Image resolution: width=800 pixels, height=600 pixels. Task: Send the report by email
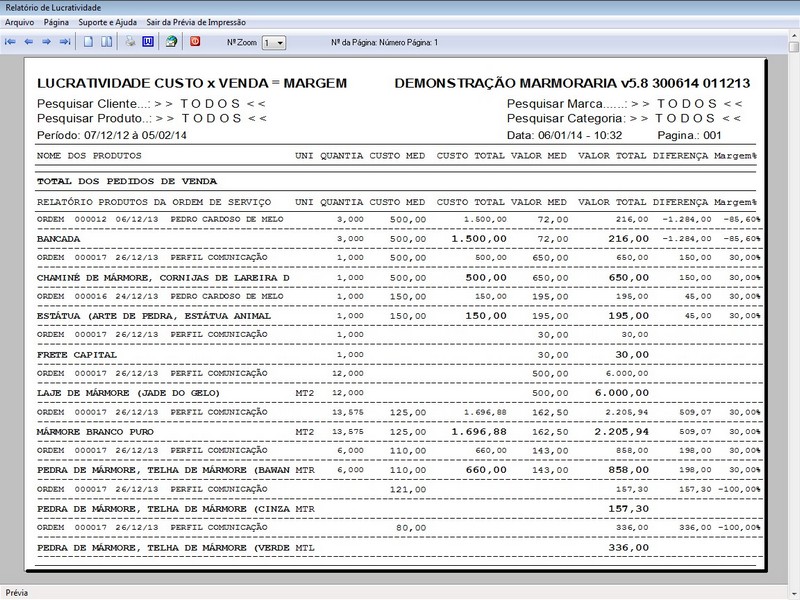pos(171,42)
